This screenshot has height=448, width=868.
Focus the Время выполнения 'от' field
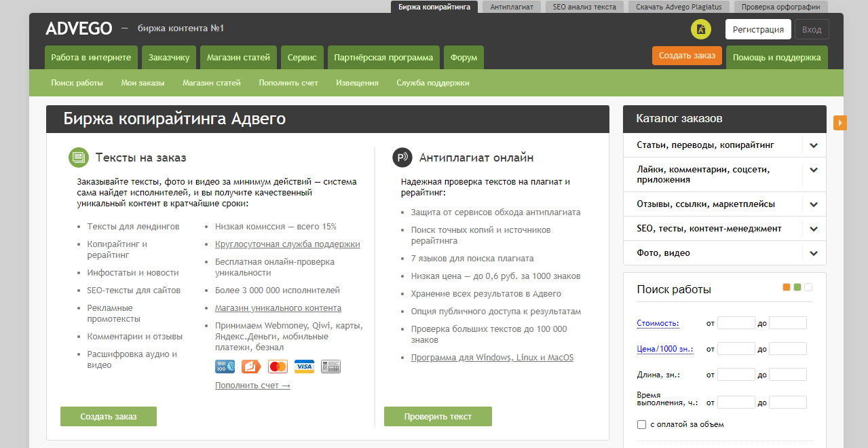[736, 403]
